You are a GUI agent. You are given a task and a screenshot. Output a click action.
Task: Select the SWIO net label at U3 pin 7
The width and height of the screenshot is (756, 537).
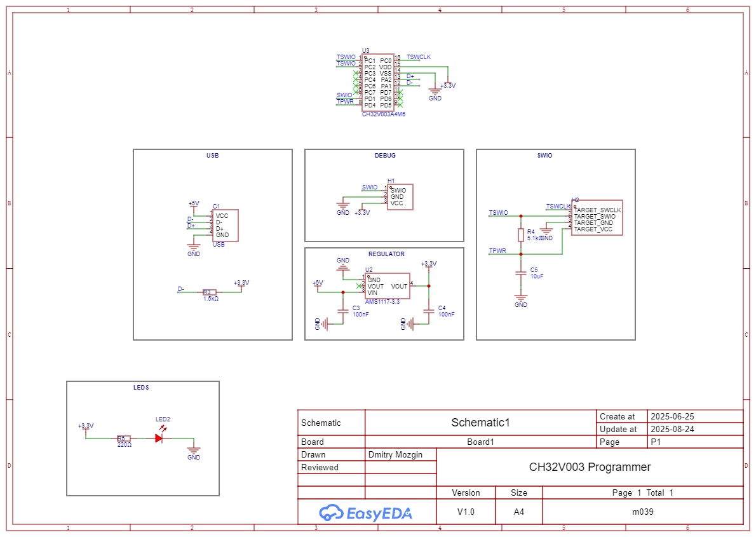point(344,95)
